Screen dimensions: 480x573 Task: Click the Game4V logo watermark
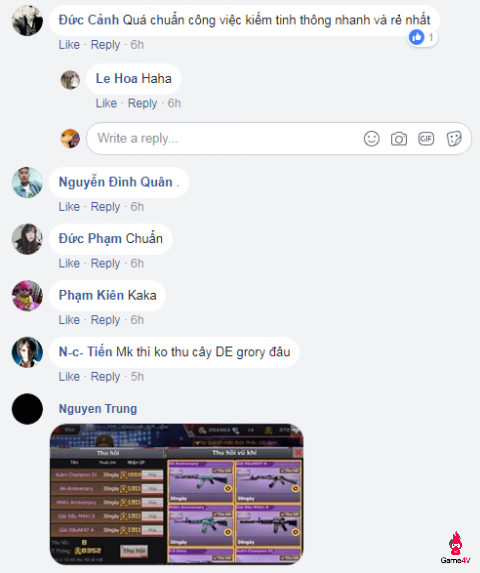click(455, 548)
